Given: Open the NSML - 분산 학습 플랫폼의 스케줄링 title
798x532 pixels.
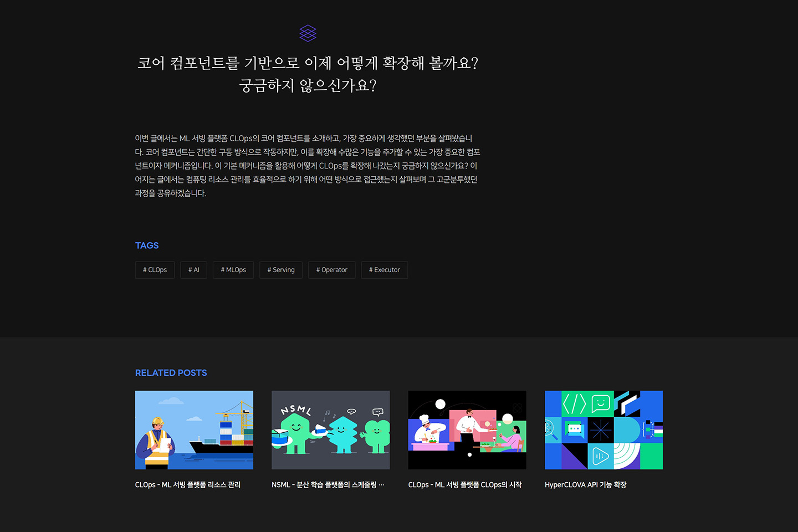Looking at the screenshot, I should point(328,485).
